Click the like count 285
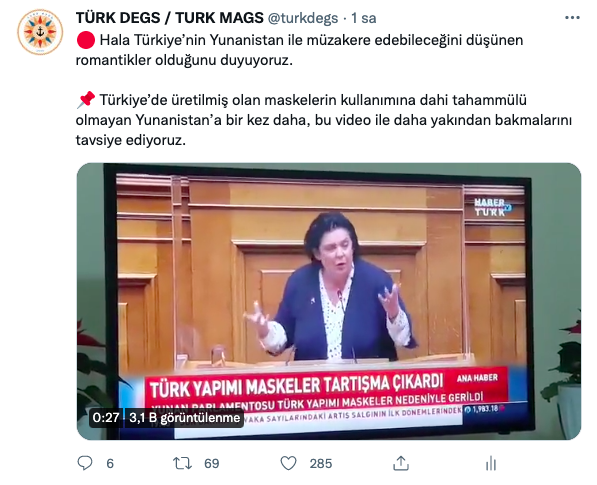The height and width of the screenshot is (485, 597). [x=321, y=464]
